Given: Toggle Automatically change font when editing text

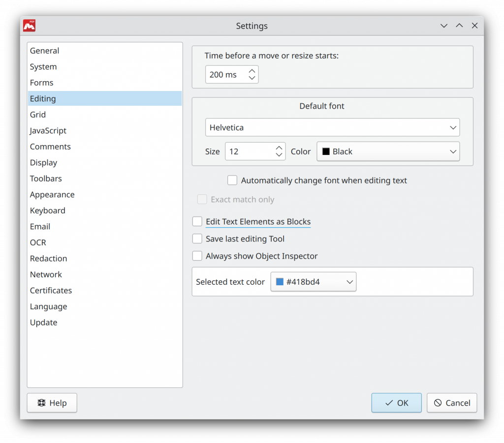Looking at the screenshot, I should (232, 180).
